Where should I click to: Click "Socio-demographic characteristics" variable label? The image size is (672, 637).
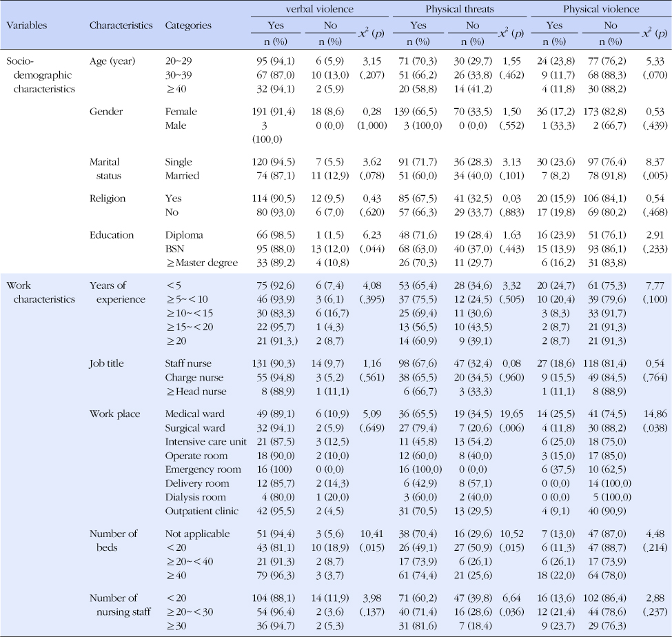[41, 75]
